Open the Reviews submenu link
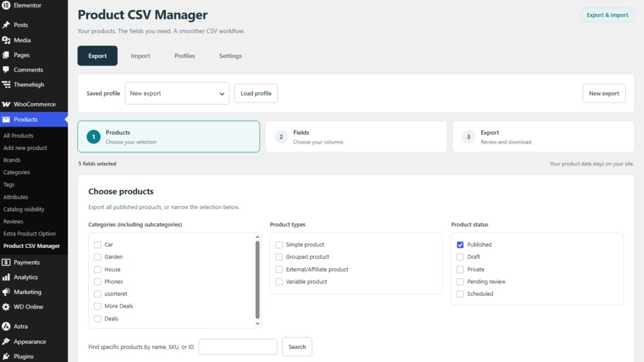Screen dimensions: 644x362 (13, 222)
